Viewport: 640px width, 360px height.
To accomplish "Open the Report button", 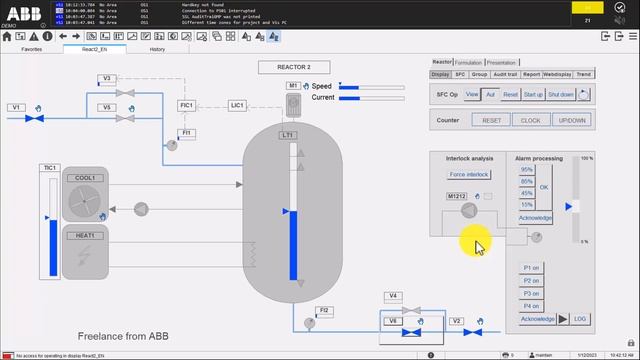I will (x=531, y=74).
